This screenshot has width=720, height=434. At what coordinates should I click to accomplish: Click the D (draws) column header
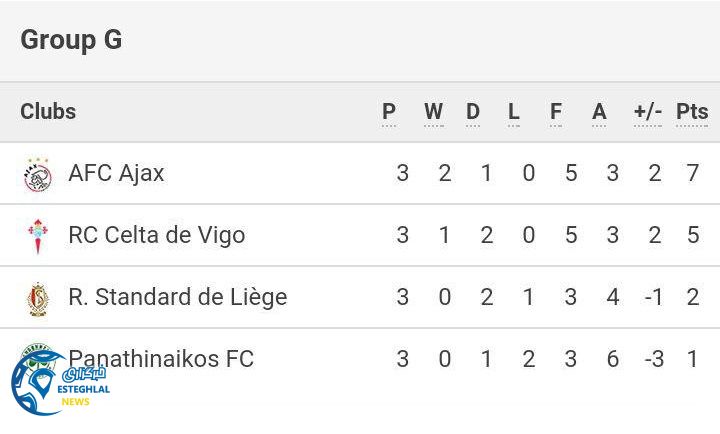click(x=473, y=112)
